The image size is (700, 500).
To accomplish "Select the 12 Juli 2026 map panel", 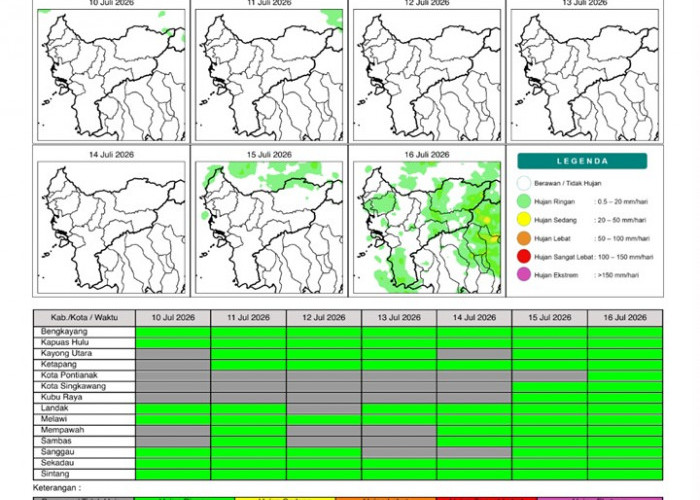I will 427,75.
